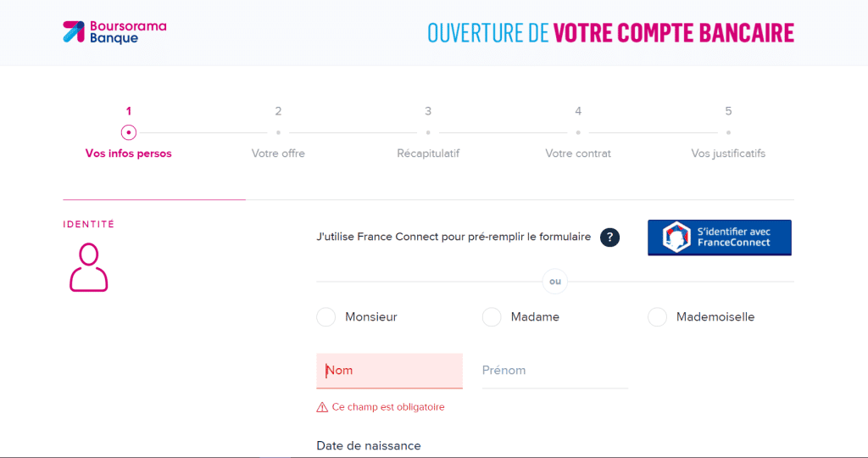Switch to the Vos justificatifs step
The width and height of the screenshot is (868, 458).
point(728,154)
